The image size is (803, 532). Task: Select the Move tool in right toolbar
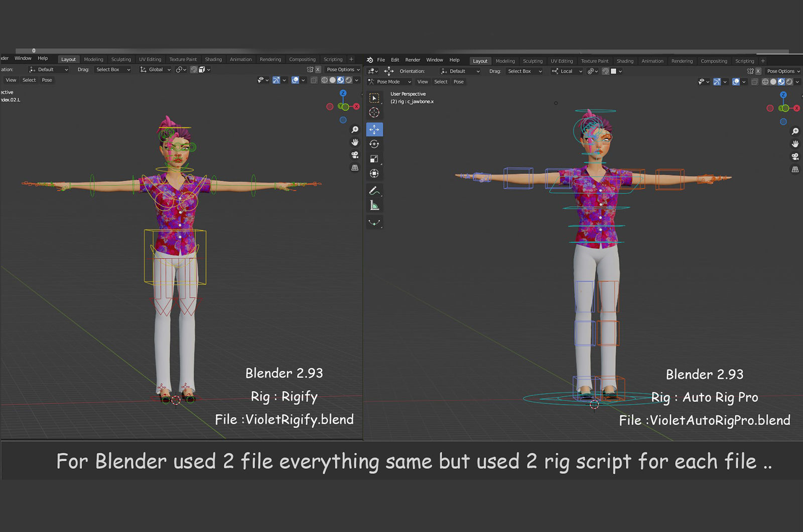(x=374, y=129)
